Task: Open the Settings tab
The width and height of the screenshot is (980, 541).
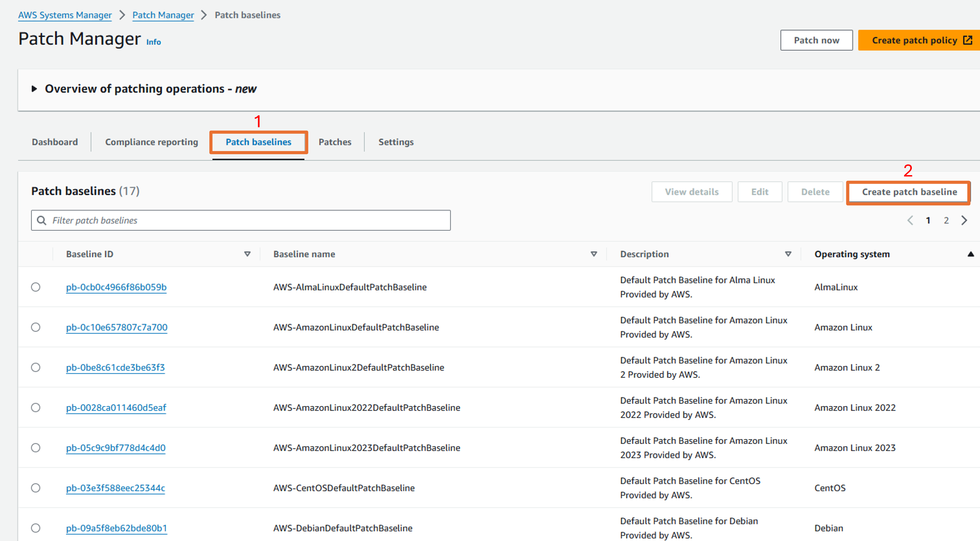Action: tap(396, 142)
